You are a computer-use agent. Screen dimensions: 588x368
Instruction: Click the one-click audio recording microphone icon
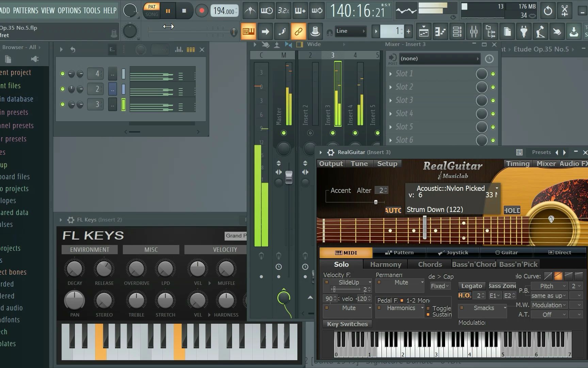(540, 32)
